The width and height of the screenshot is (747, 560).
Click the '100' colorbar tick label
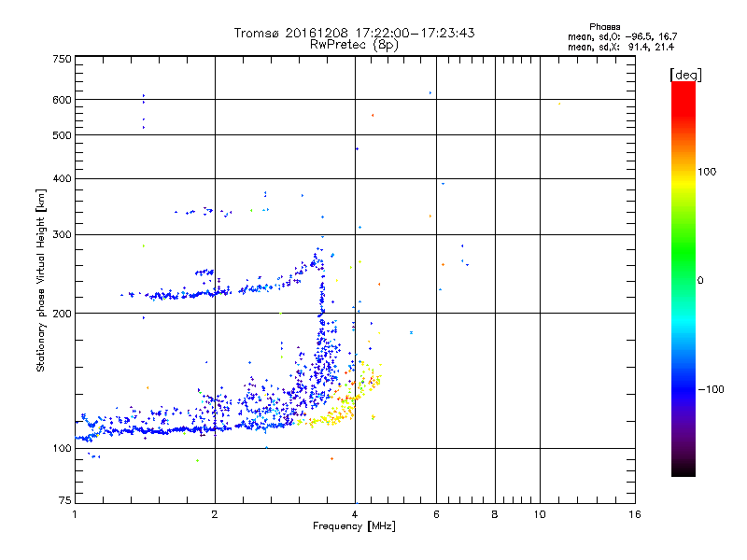(707, 172)
